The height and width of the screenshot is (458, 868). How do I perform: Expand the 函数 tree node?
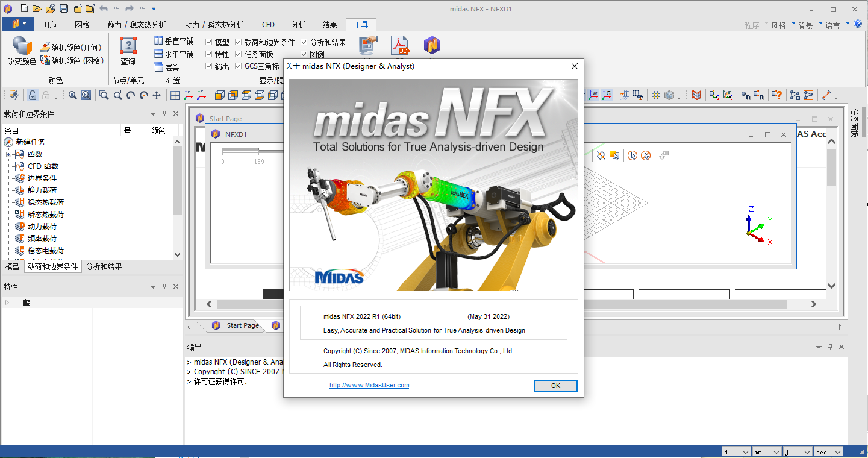point(9,154)
